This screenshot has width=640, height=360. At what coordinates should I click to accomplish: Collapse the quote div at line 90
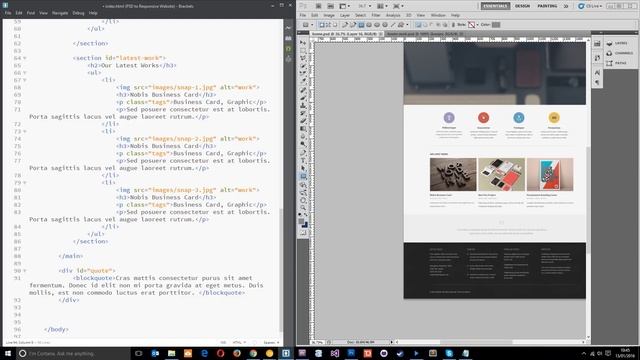(x=24, y=271)
